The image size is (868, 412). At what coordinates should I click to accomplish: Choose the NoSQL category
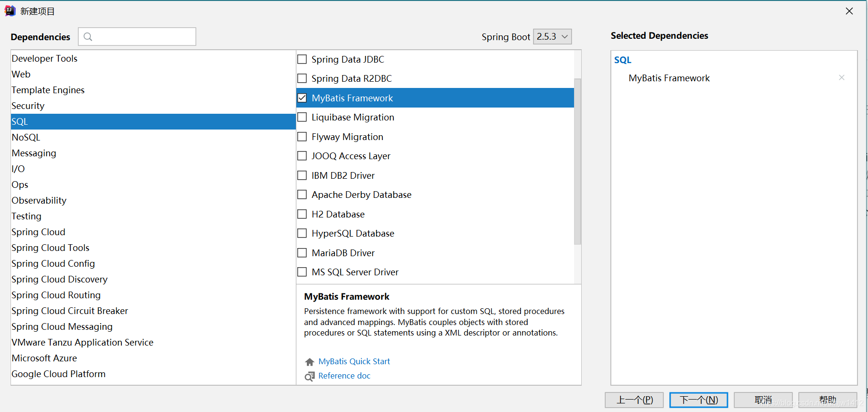(x=153, y=137)
